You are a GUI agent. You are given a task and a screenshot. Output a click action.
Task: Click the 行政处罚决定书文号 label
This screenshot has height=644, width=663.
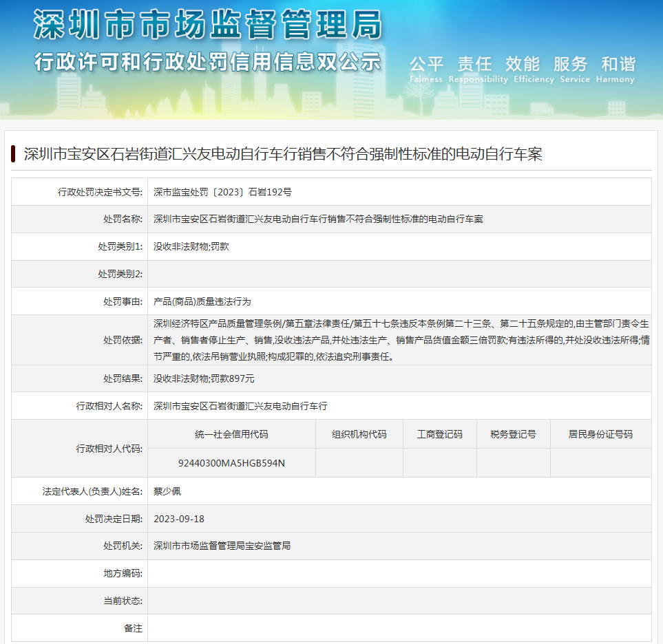click(101, 192)
